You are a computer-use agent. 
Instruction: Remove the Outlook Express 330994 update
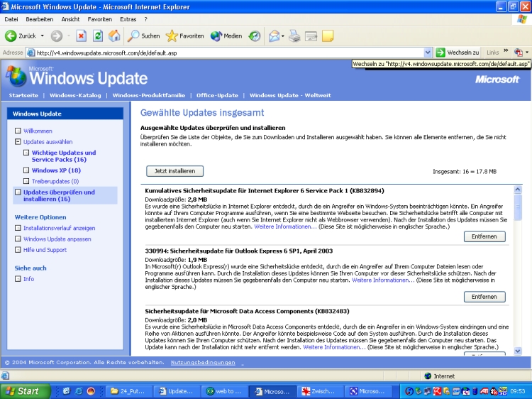pyautogui.click(x=484, y=297)
